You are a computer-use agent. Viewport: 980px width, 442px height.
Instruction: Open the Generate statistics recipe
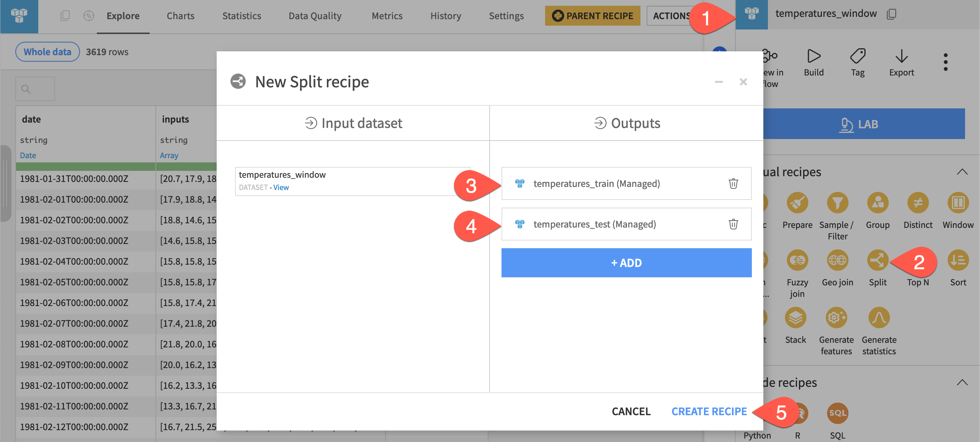879,318
